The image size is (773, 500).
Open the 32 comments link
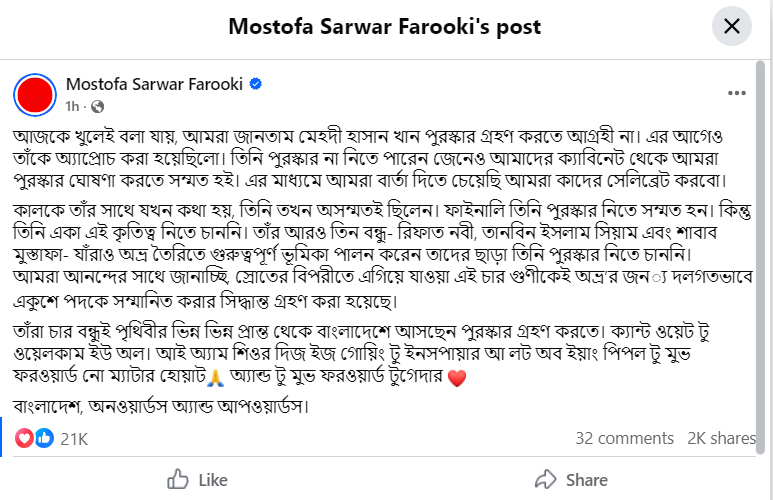point(625,438)
